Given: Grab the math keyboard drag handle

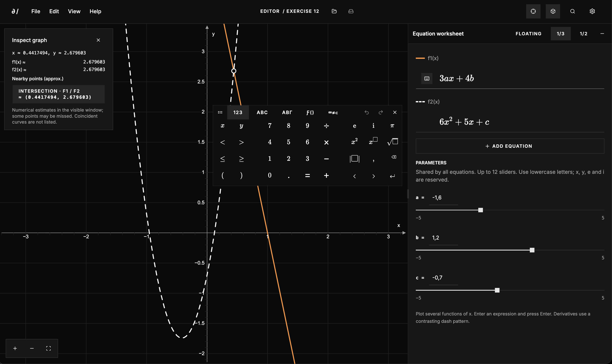Looking at the screenshot, I should (x=220, y=112).
